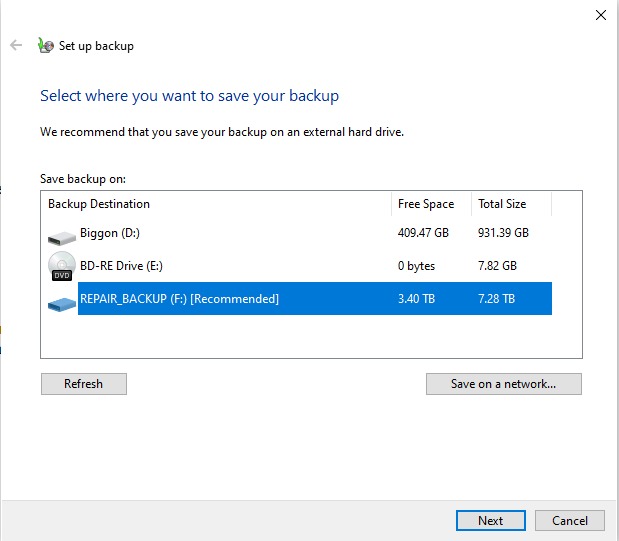Open Save on a network... option
This screenshot has height=541, width=619.
pyautogui.click(x=503, y=384)
